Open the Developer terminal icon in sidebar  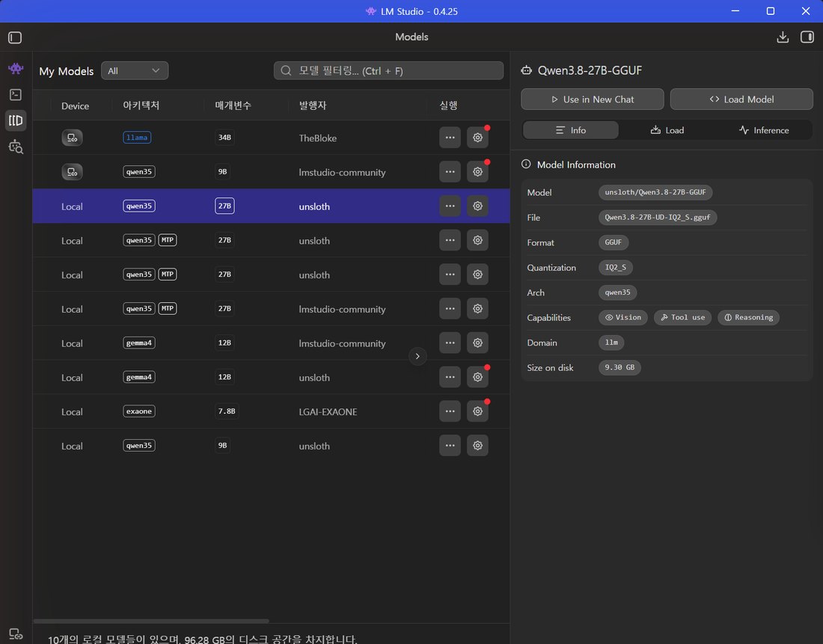pos(16,94)
